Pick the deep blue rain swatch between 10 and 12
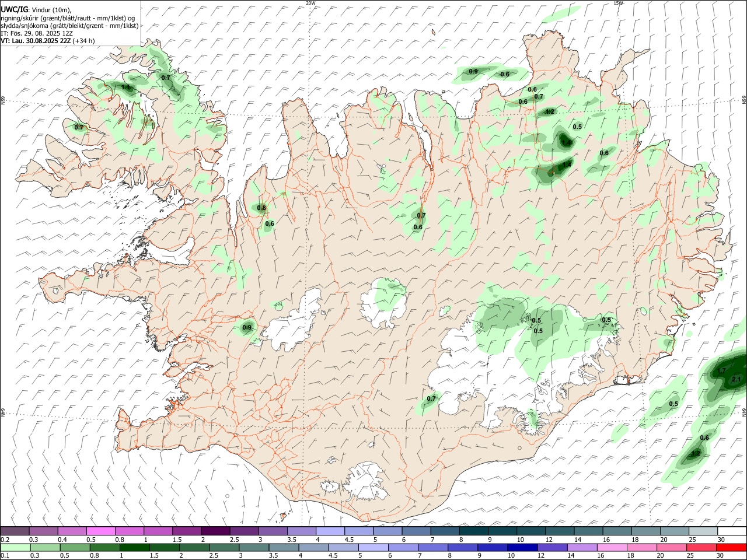The height and width of the screenshot is (560, 747). click(x=522, y=548)
